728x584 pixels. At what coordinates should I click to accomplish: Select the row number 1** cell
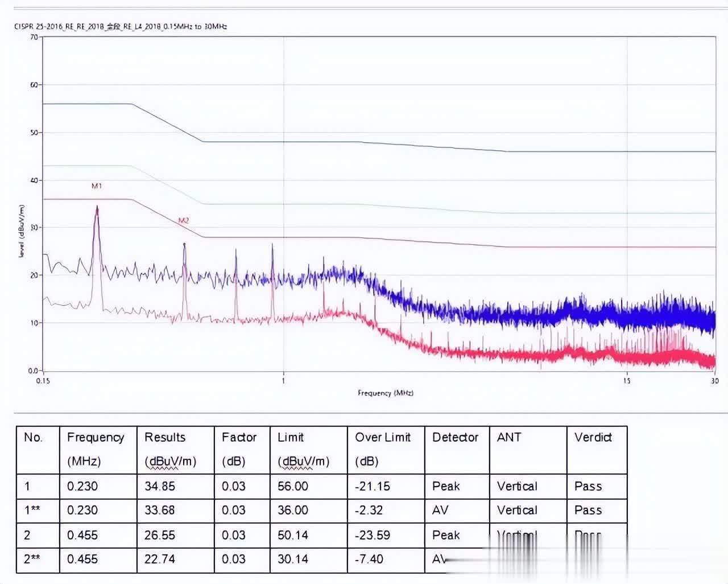(32, 510)
